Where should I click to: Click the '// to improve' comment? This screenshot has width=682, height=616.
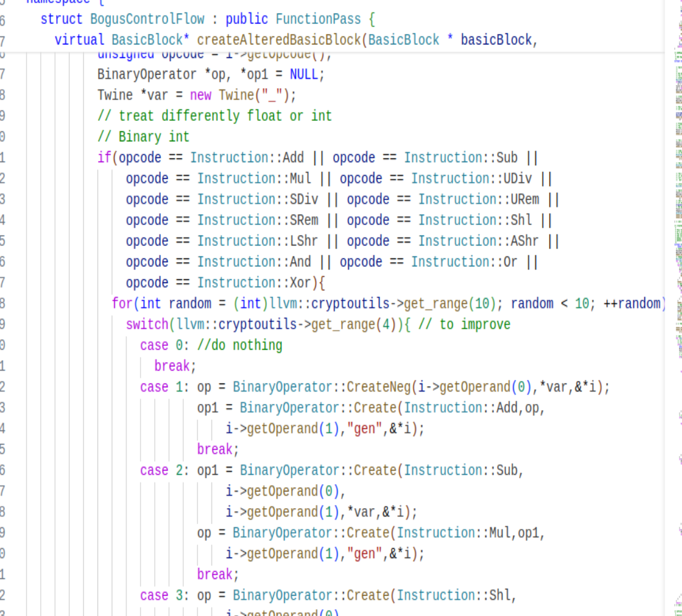(x=464, y=324)
